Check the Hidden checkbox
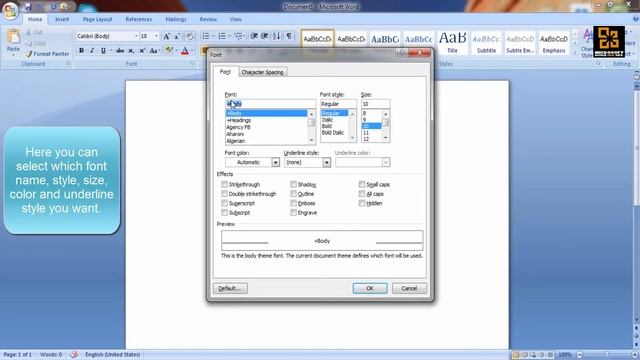The width and height of the screenshot is (640, 360). (362, 203)
